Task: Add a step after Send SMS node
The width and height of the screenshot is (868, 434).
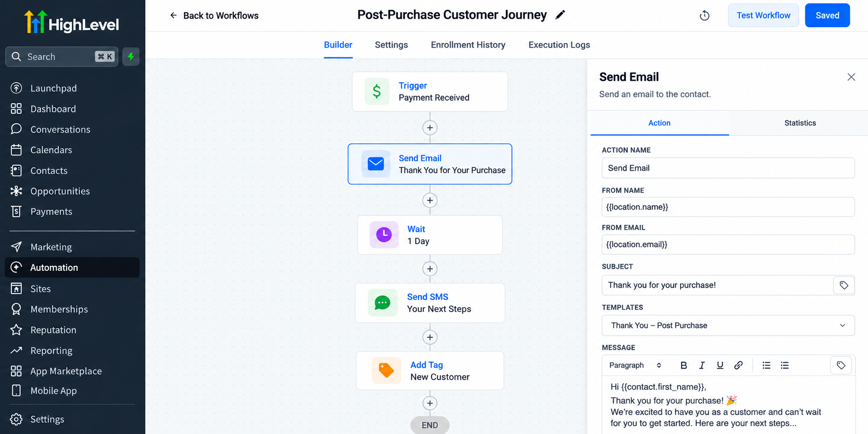Action: [430, 337]
